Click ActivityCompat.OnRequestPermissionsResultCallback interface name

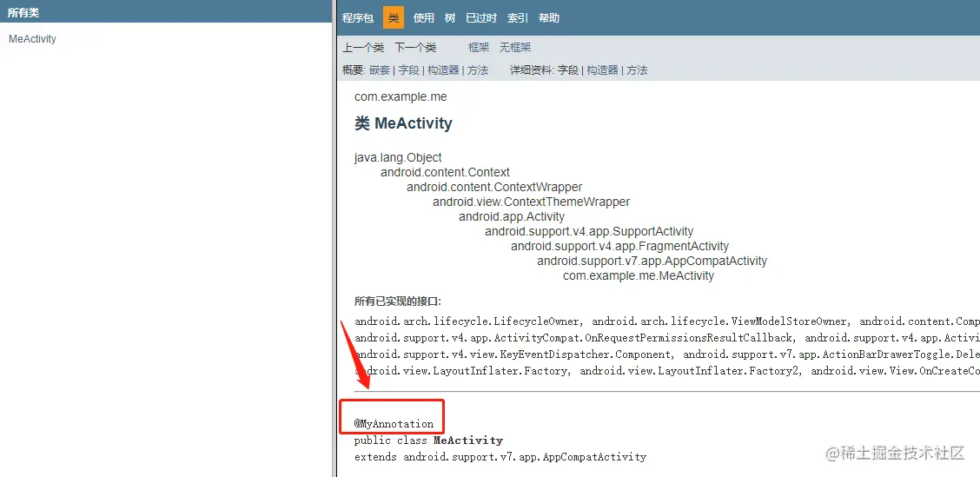[574, 338]
